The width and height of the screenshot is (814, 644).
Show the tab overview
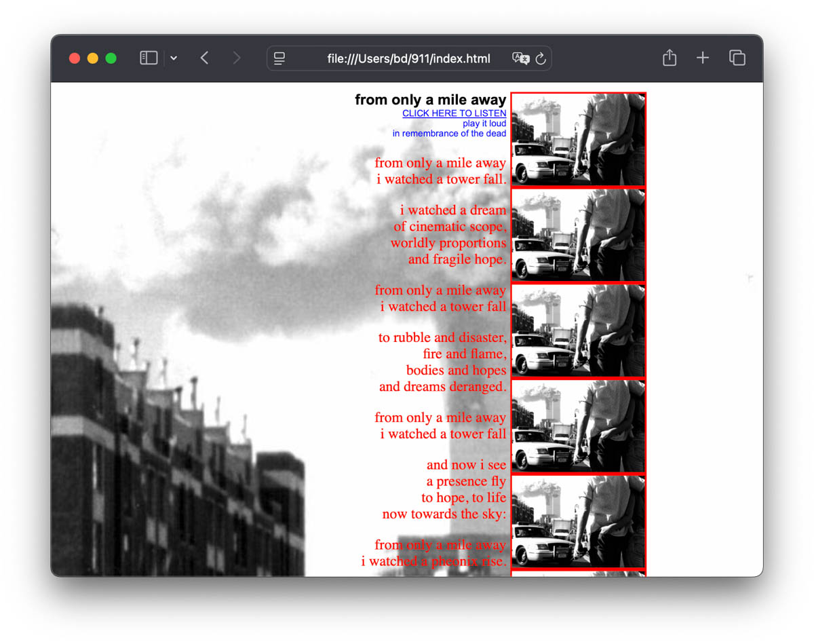click(x=737, y=58)
